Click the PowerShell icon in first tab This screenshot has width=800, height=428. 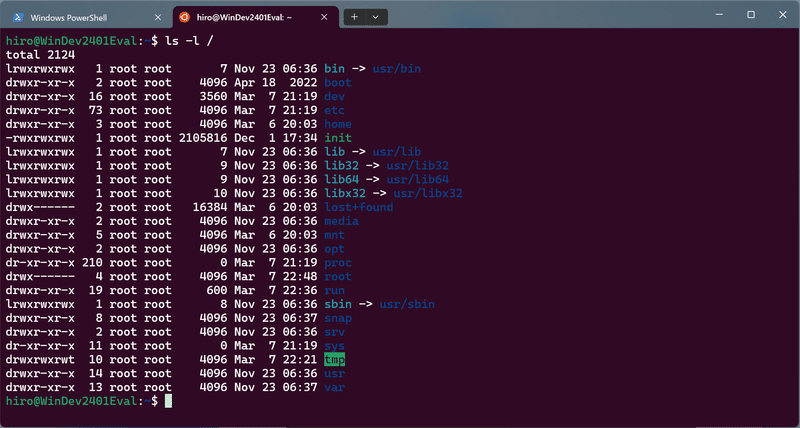[x=17, y=17]
